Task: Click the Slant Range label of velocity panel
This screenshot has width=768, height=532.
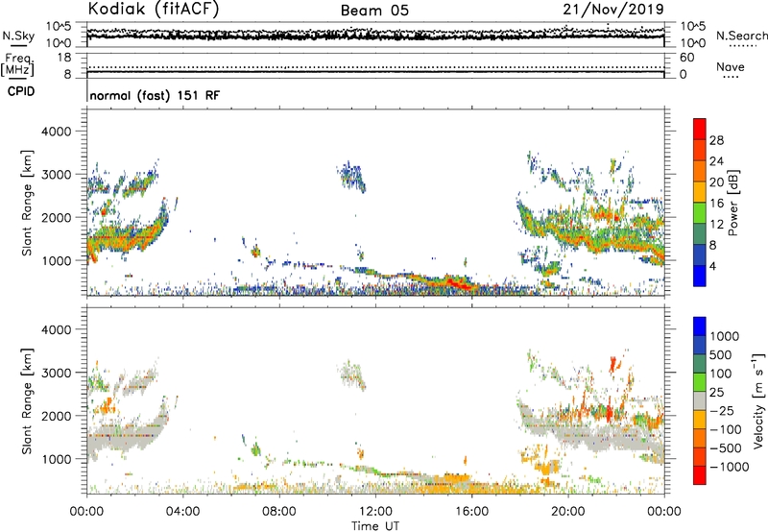Action: coord(27,400)
